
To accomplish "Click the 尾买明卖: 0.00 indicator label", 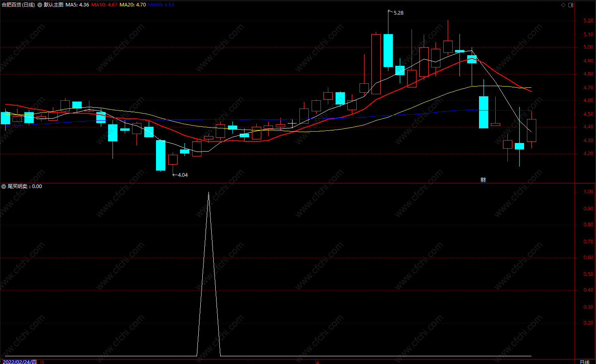I will tap(25, 186).
